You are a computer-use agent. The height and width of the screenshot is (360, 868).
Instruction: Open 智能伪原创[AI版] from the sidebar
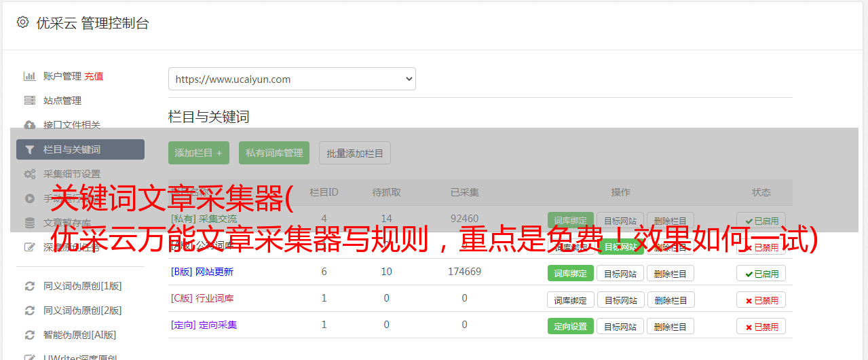tap(80, 335)
